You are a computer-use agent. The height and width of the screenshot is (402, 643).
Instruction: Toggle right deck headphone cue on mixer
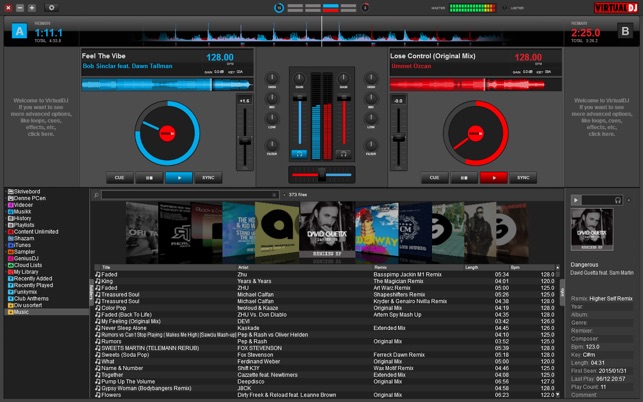[x=343, y=154]
